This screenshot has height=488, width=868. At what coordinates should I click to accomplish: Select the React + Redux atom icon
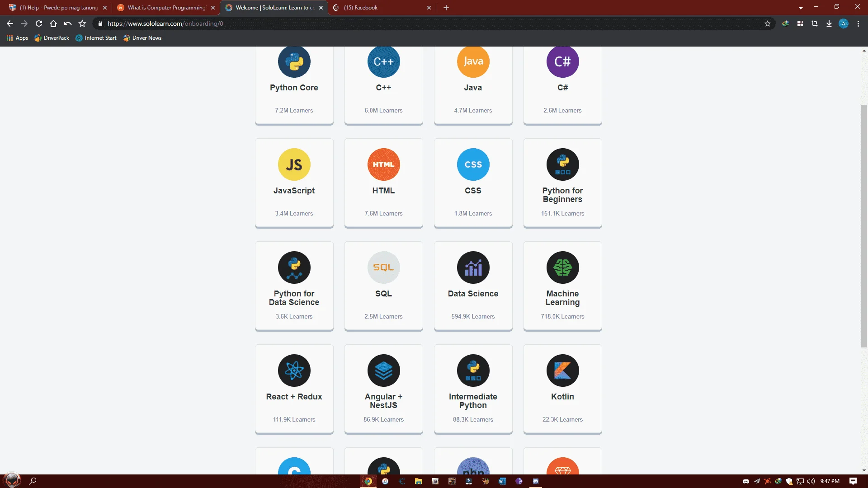point(294,371)
